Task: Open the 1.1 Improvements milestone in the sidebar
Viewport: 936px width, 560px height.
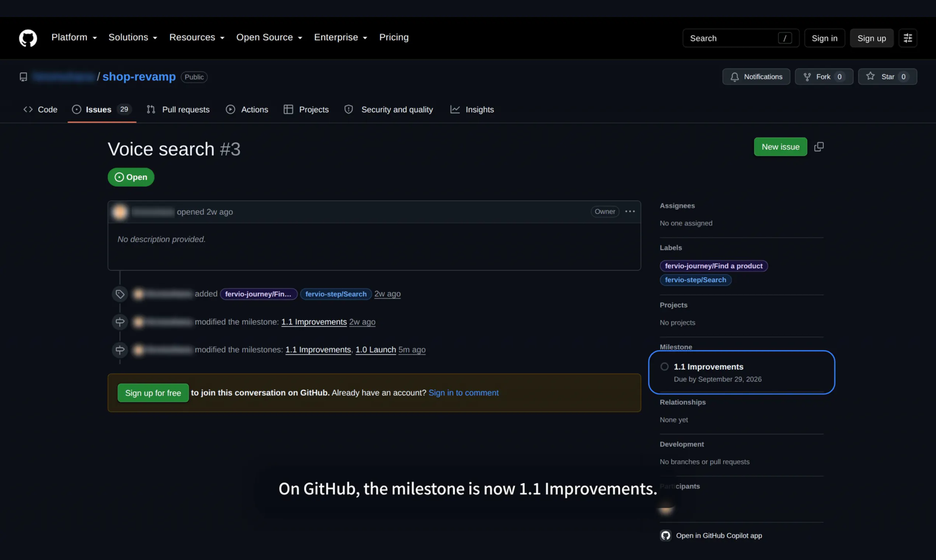Action: pos(708,367)
